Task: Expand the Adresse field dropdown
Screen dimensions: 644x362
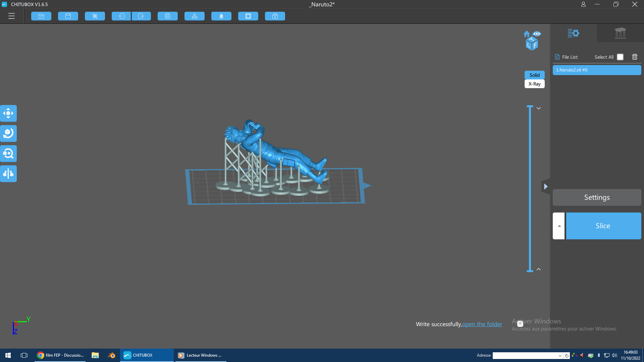Action: tap(560, 356)
